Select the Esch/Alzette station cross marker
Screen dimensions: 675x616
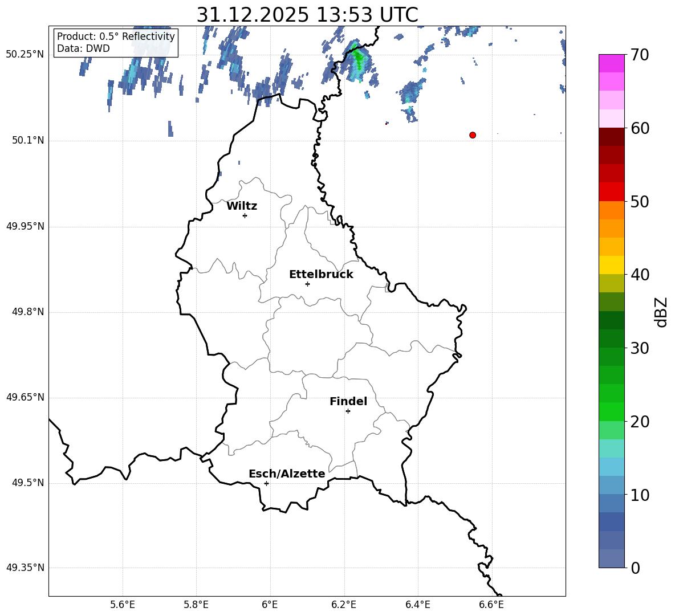pos(266,483)
